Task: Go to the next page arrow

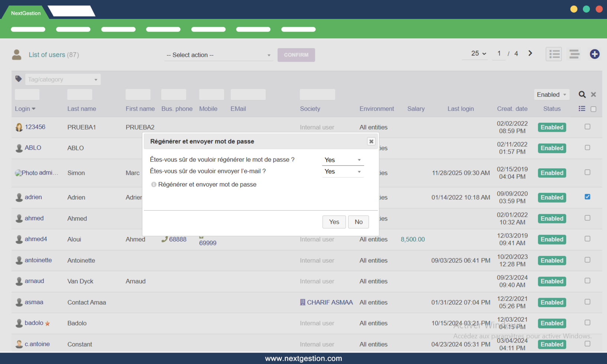Action: coord(530,53)
